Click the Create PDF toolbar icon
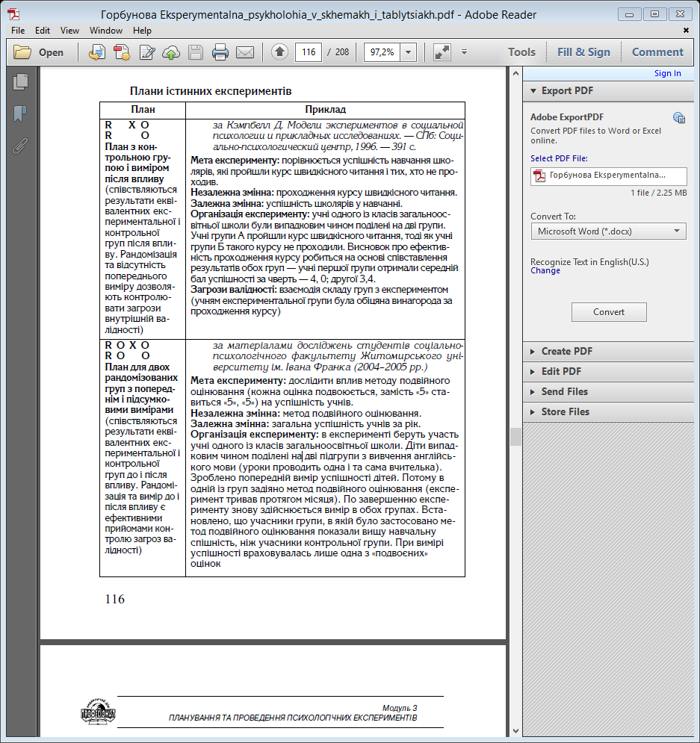The height and width of the screenshot is (743, 700). (x=96, y=52)
